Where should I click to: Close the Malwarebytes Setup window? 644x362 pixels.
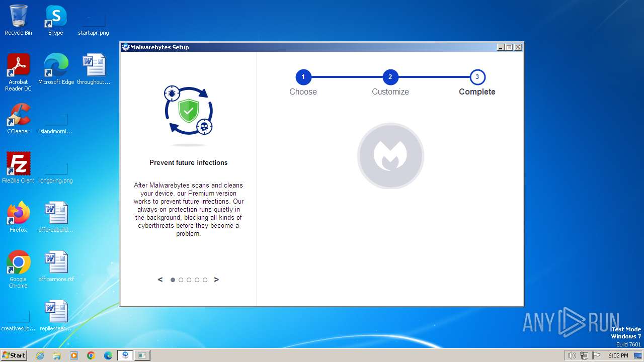518,47
